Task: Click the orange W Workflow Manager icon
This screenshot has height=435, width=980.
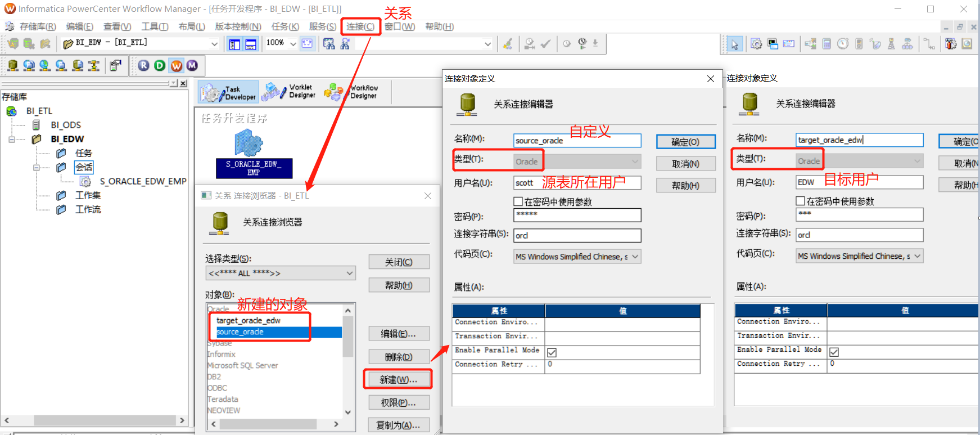Action: click(176, 65)
